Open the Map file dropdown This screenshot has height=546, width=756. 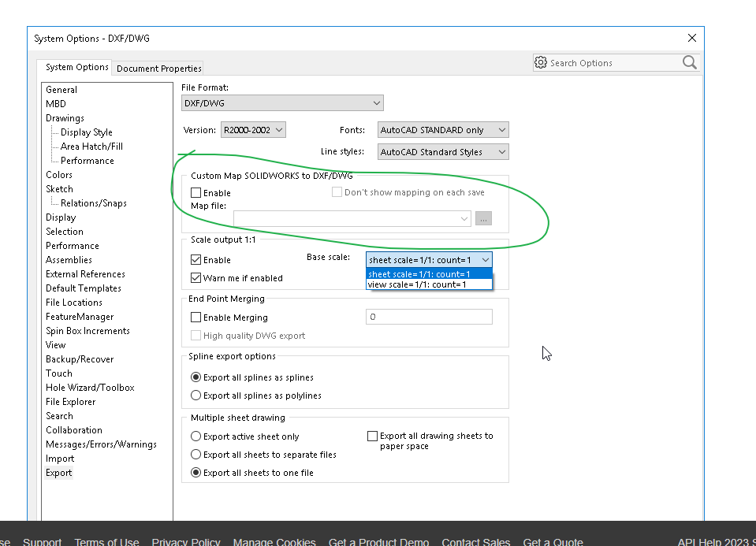tap(352, 219)
